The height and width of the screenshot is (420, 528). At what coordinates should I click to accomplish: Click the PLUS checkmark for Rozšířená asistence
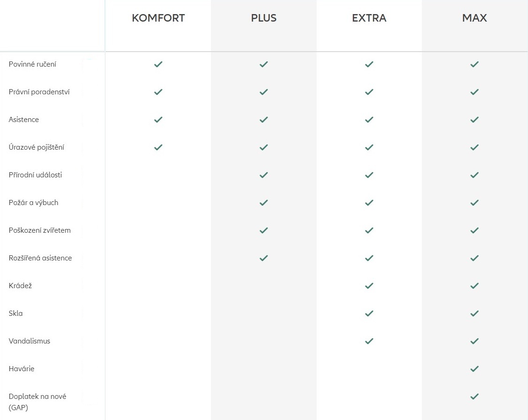click(264, 258)
